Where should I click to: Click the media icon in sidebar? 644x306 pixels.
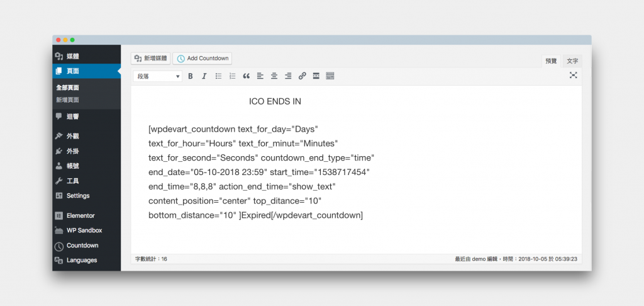coord(59,56)
